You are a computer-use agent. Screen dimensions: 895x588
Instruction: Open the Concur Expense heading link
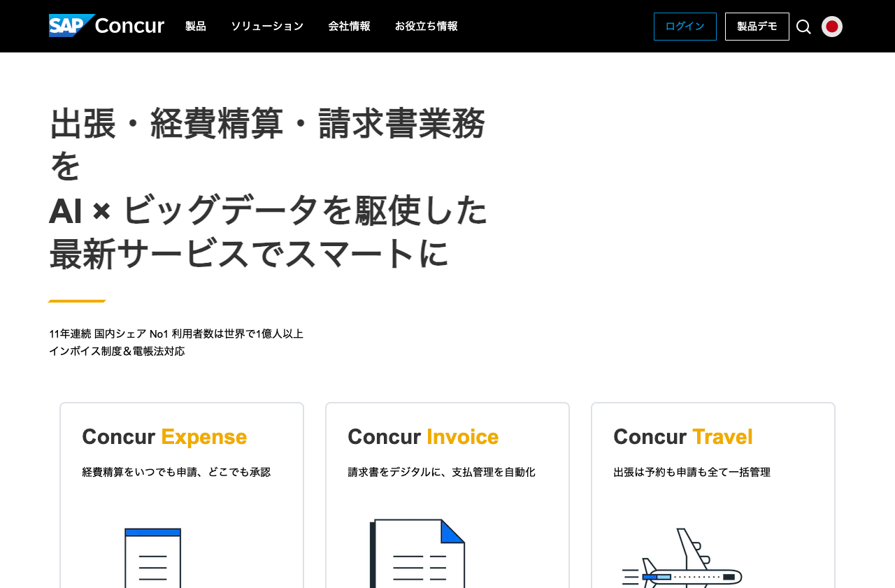pyautogui.click(x=164, y=436)
